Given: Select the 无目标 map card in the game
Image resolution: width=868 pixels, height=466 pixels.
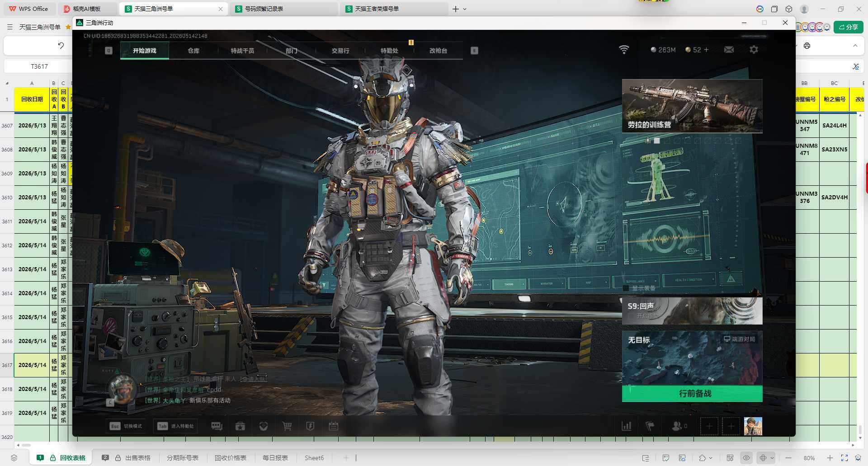Looking at the screenshot, I should [x=692, y=358].
